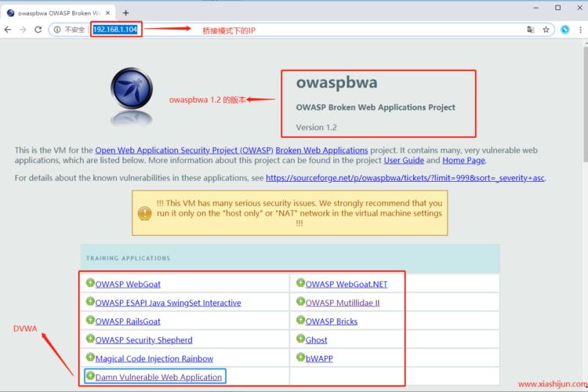Expand the plus icon beside OWASP Bricks
The image size is (588, 392).
click(x=300, y=320)
